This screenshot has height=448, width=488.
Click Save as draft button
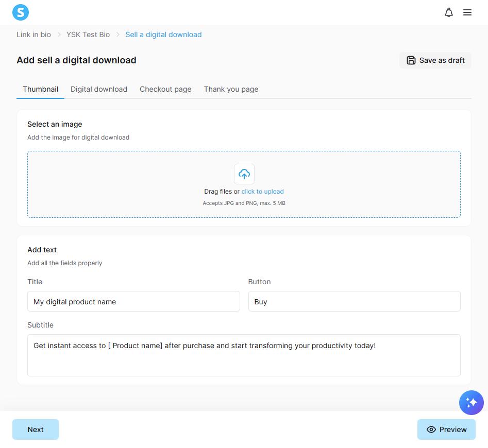[435, 60]
